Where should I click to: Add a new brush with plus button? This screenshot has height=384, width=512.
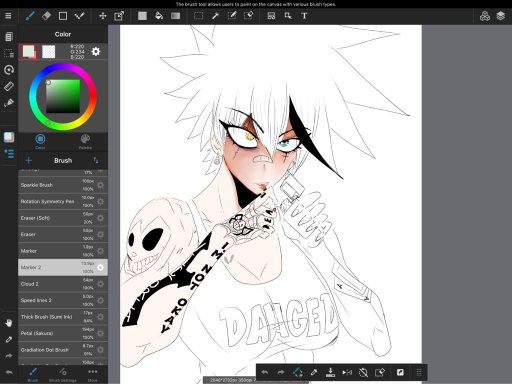coord(29,160)
